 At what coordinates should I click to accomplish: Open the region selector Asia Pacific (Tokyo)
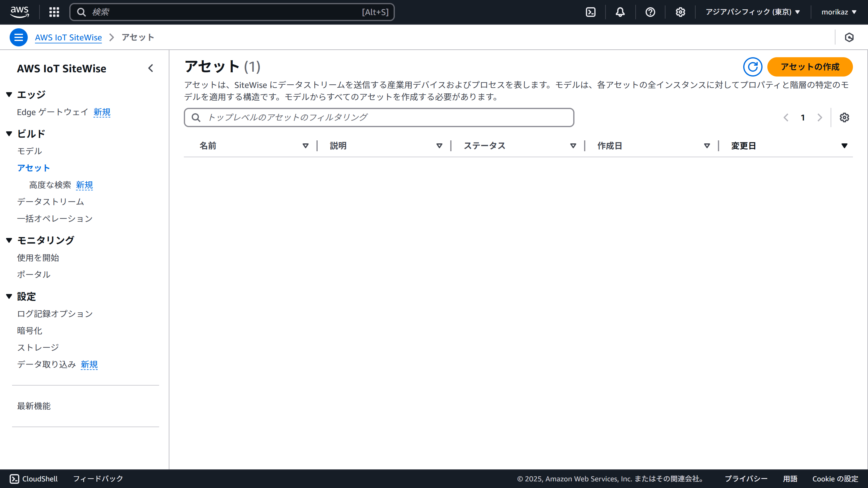pos(753,12)
